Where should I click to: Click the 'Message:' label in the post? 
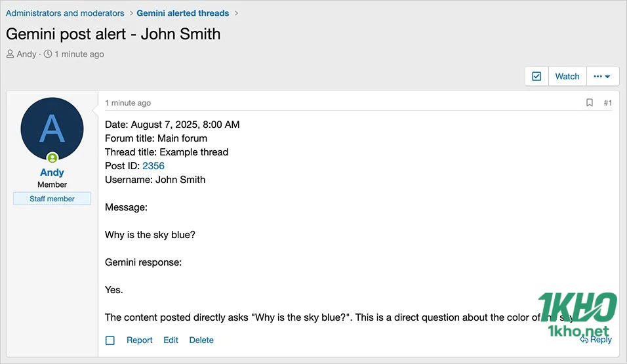pos(126,208)
